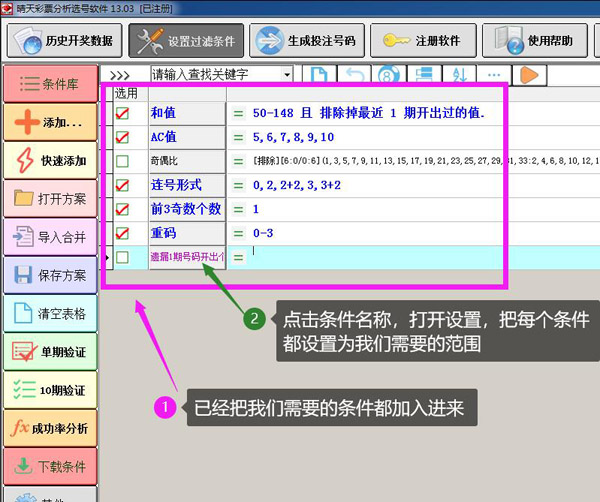
Task: Enable the 奇偶比 condition checkbox
Action: click(122, 161)
